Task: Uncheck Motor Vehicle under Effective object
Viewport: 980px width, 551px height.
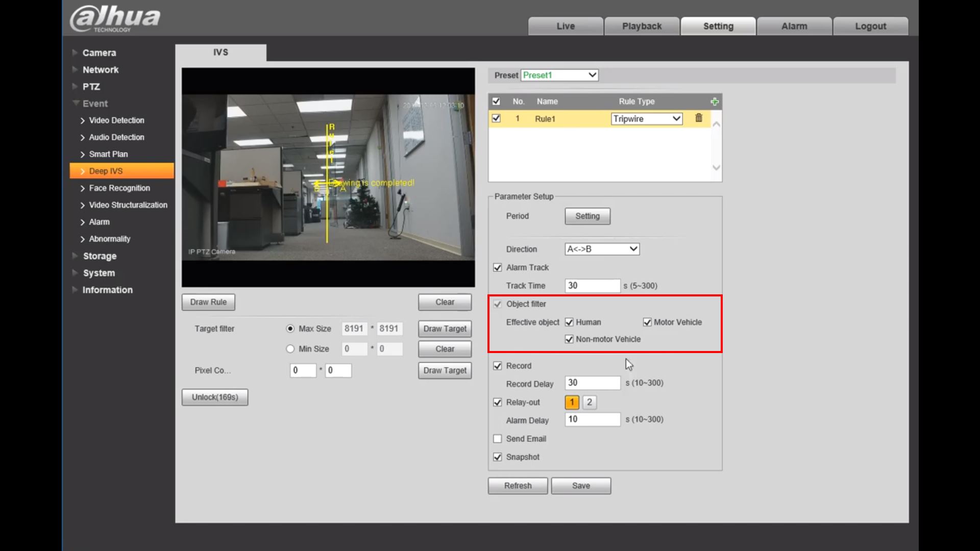Action: click(x=647, y=322)
